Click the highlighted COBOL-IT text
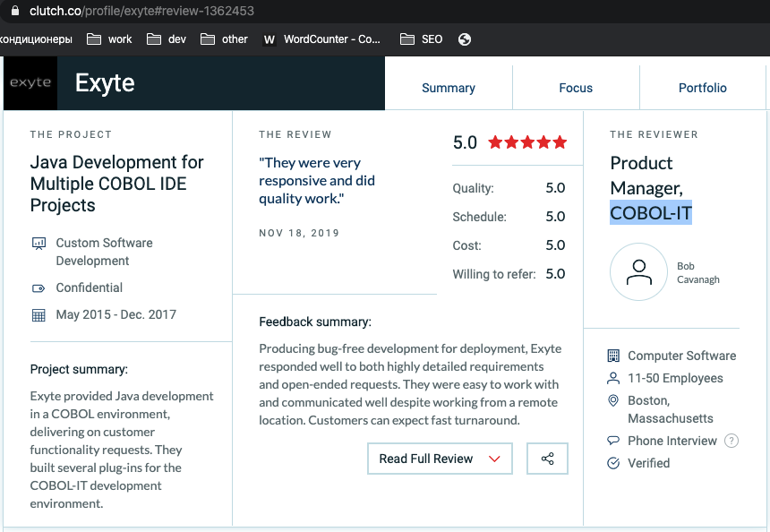The width and height of the screenshot is (770, 532). point(651,212)
